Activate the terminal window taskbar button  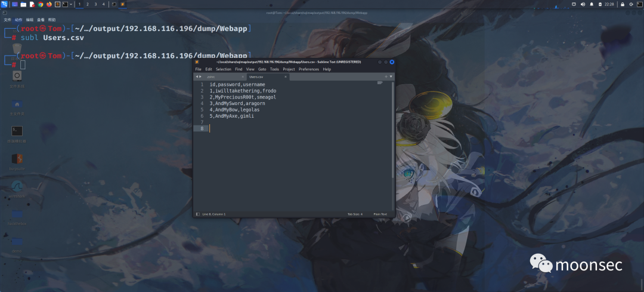[114, 4]
